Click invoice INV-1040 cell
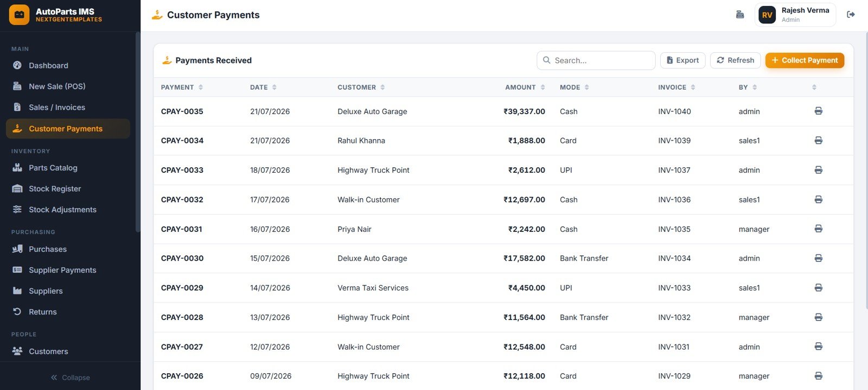 click(674, 111)
